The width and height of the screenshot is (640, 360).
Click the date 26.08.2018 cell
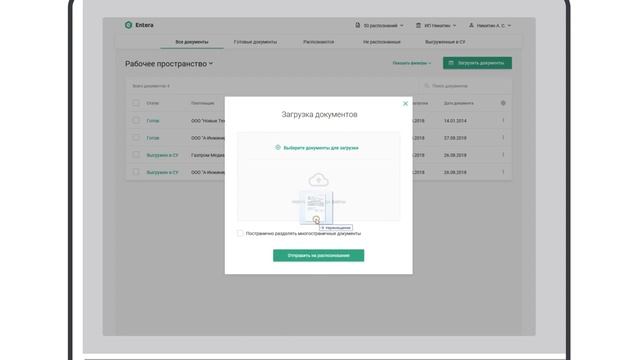tap(455, 155)
